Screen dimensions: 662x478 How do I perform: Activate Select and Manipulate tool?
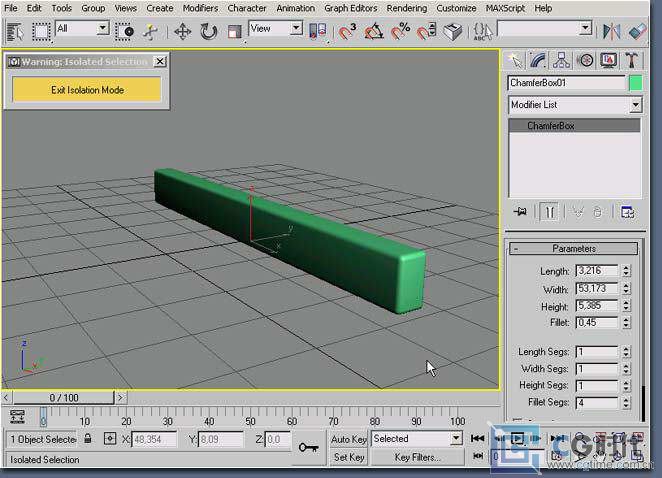pyautogui.click(x=150, y=32)
